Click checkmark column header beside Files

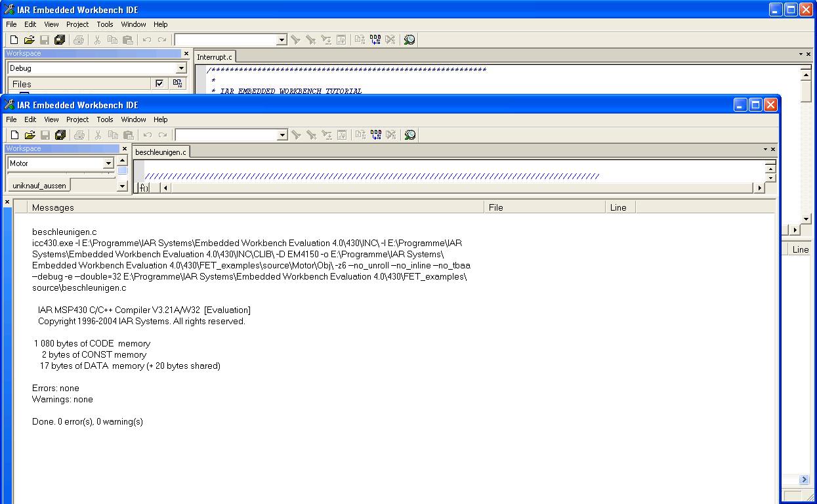pyautogui.click(x=159, y=83)
